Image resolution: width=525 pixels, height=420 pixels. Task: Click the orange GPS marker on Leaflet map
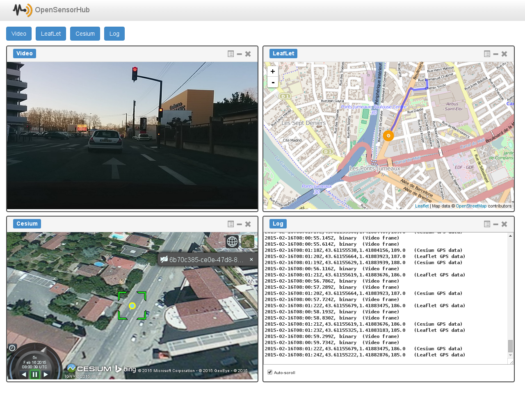point(388,136)
